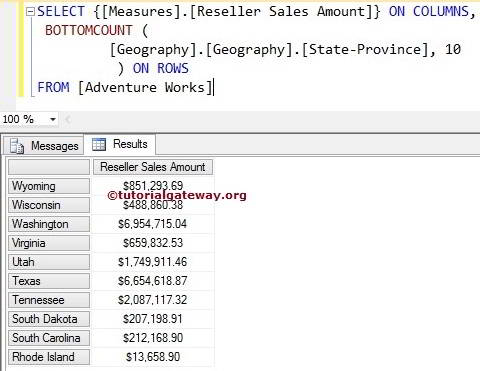Select the Wyoming row header
The width and height of the screenshot is (480, 371).
[49, 186]
